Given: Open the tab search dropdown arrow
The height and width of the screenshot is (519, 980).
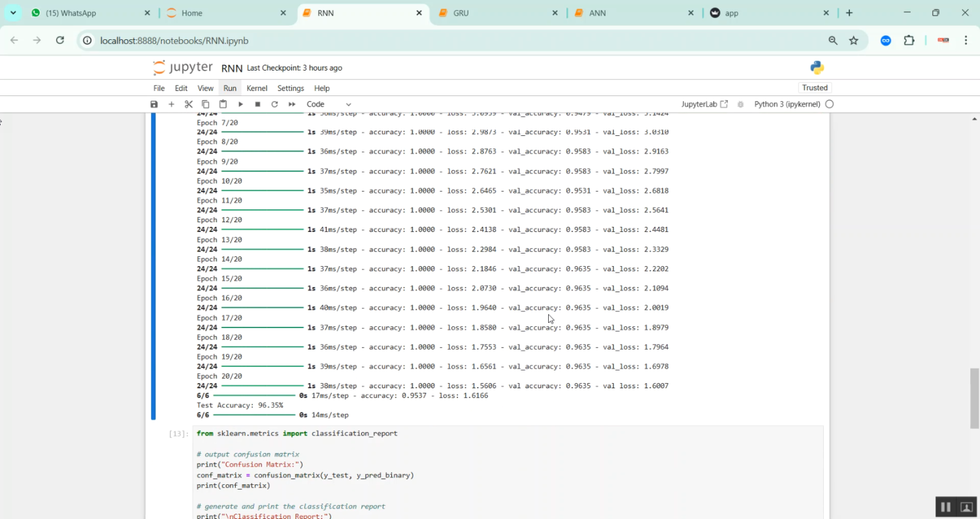Looking at the screenshot, I should pyautogui.click(x=13, y=13).
